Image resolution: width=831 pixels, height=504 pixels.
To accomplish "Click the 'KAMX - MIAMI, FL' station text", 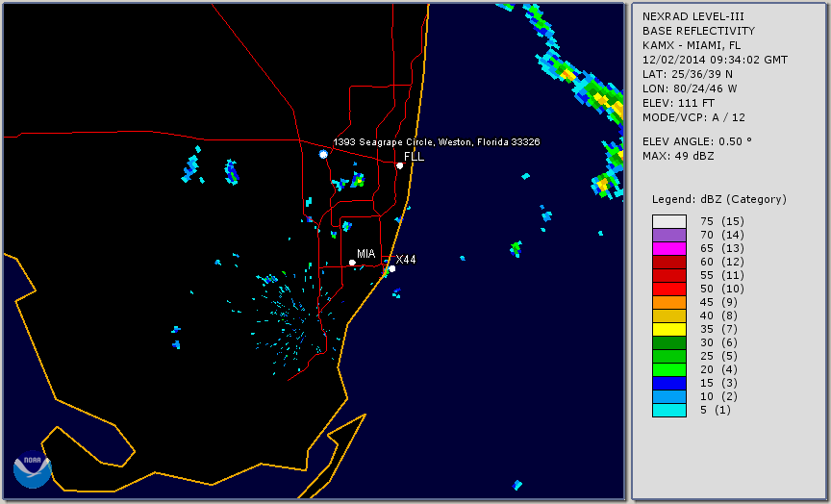I will (x=692, y=45).
